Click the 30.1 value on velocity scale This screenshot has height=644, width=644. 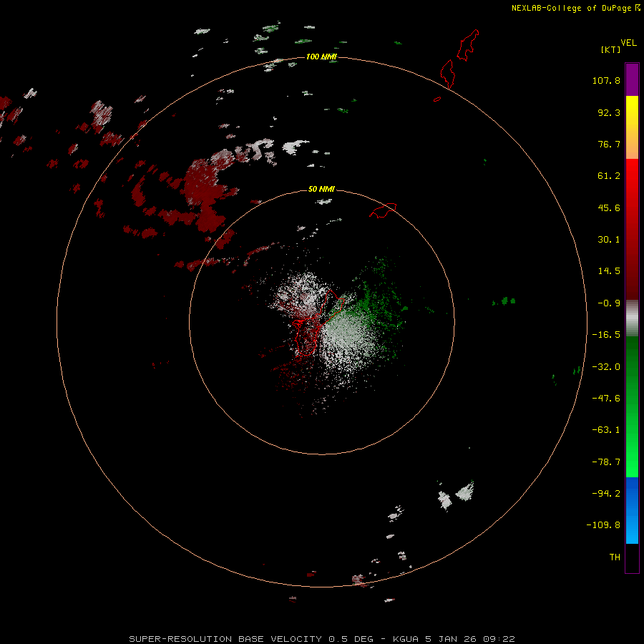click(x=609, y=240)
